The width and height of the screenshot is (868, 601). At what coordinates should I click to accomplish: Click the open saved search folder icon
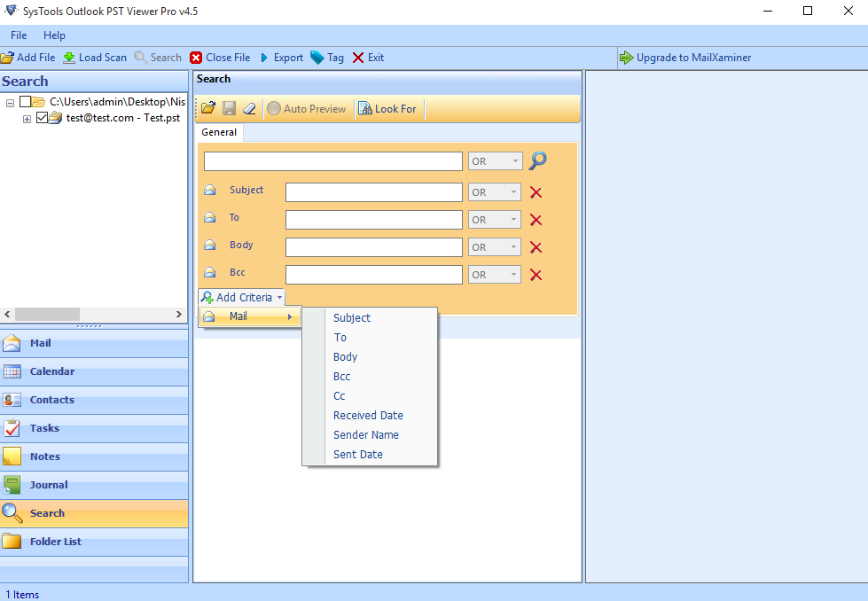coord(208,108)
